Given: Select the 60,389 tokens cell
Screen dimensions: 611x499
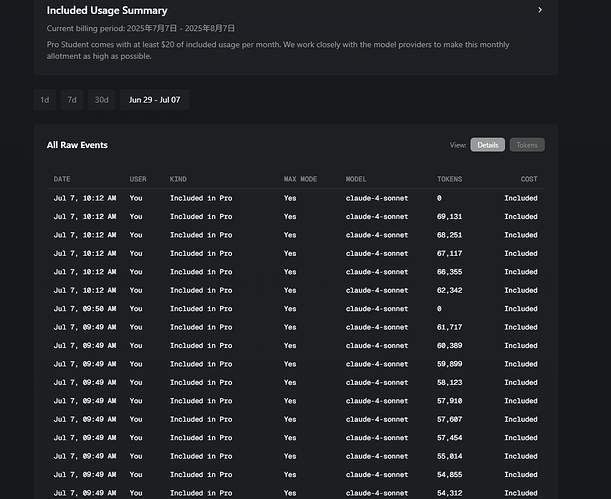Looking at the screenshot, I should 449,346.
